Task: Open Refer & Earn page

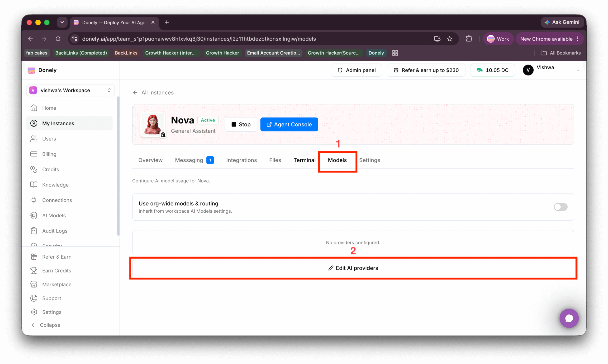Action: 69,257
